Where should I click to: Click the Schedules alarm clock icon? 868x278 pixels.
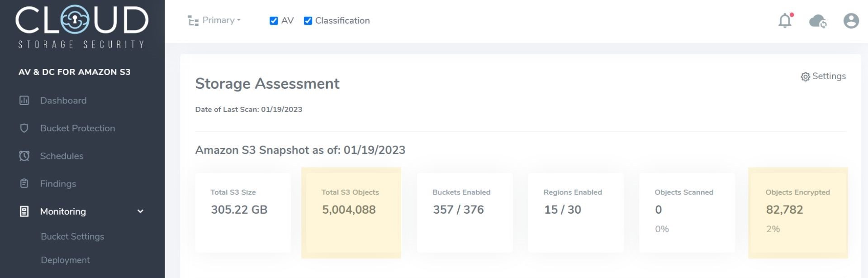pos(24,156)
